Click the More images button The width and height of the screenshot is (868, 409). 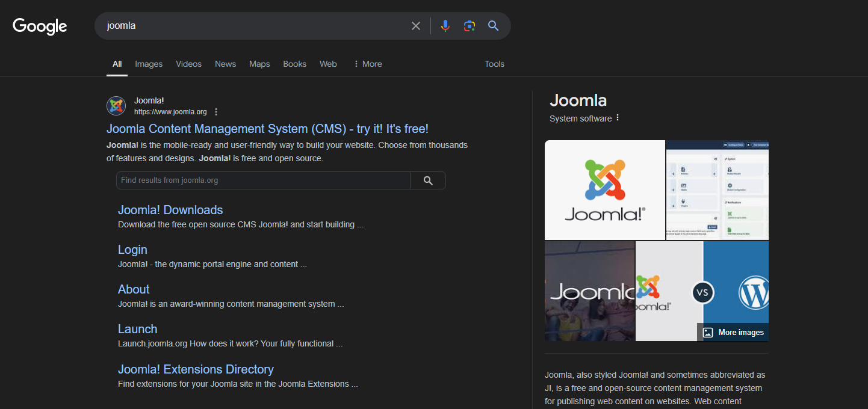click(733, 333)
